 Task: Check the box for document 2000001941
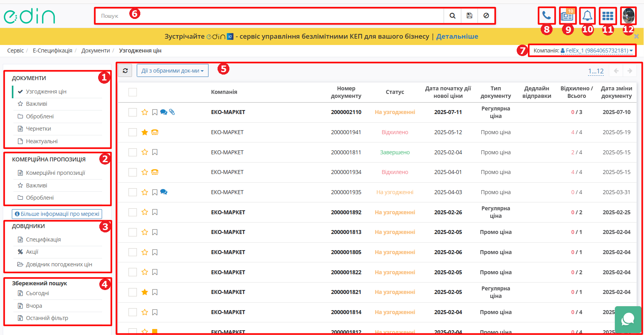click(x=133, y=132)
